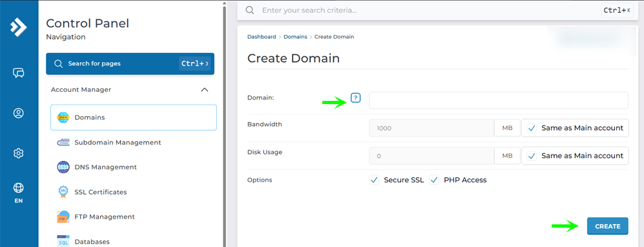The width and height of the screenshot is (644, 247).
Task: Click the Databases SQL icon
Action: [x=63, y=241]
